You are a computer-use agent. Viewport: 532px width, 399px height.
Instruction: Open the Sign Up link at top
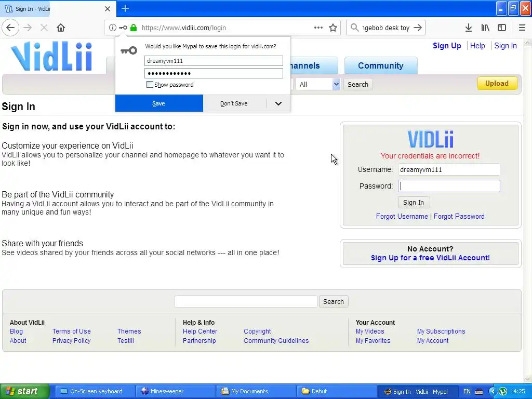[447, 46]
